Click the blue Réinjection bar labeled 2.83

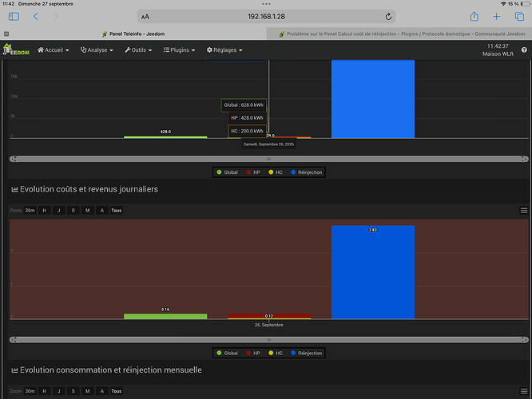click(x=373, y=272)
